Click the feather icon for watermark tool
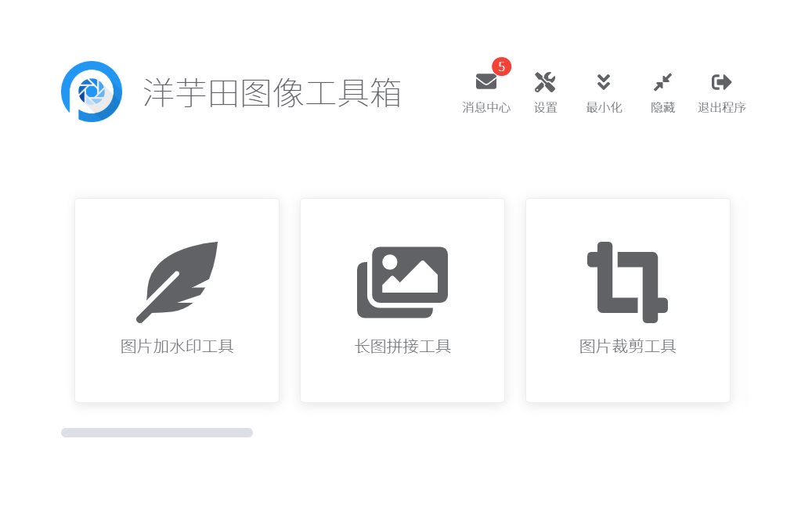 click(177, 282)
